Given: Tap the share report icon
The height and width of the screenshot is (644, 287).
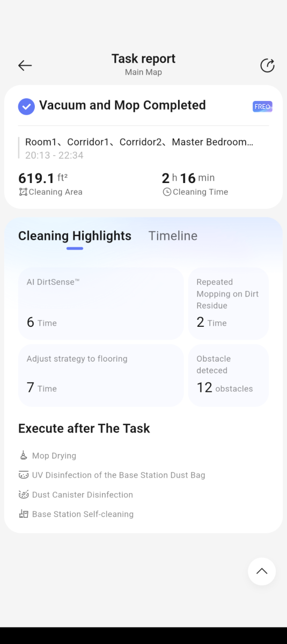Looking at the screenshot, I should click(267, 65).
